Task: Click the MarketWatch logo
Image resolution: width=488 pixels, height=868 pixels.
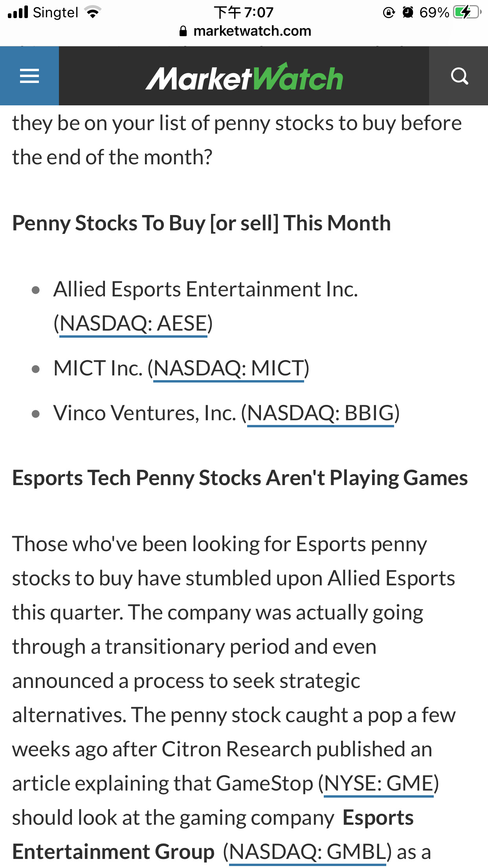Action: (244, 77)
